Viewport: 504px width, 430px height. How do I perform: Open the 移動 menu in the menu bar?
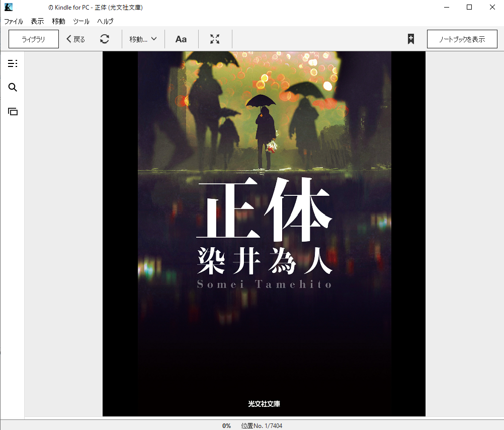[58, 21]
